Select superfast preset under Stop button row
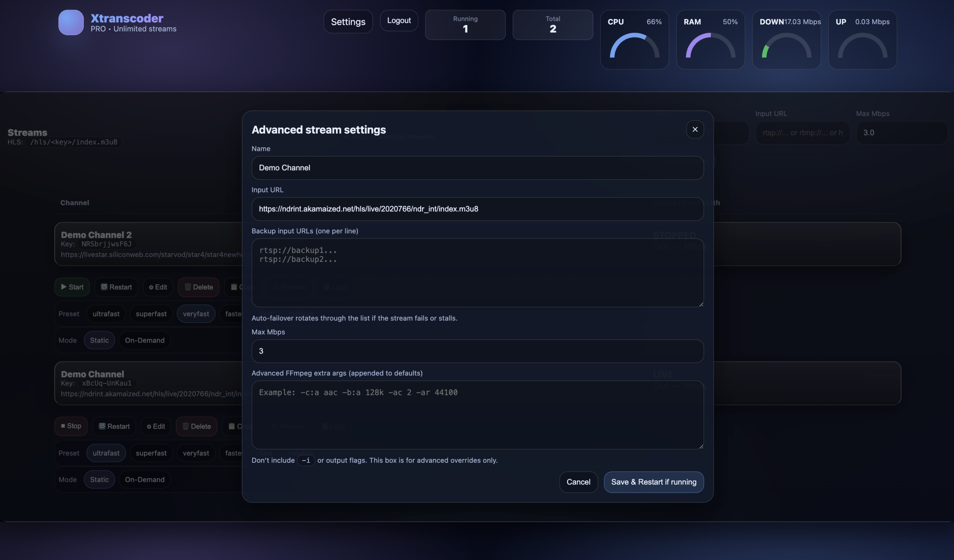Viewport: 954px width, 560px height. 151,453
